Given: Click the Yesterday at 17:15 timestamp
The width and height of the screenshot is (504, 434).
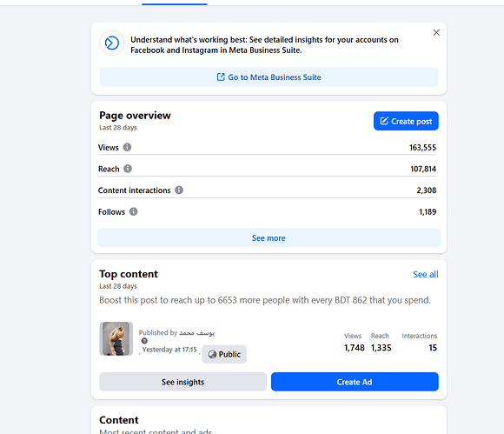Looking at the screenshot, I should point(169,350).
